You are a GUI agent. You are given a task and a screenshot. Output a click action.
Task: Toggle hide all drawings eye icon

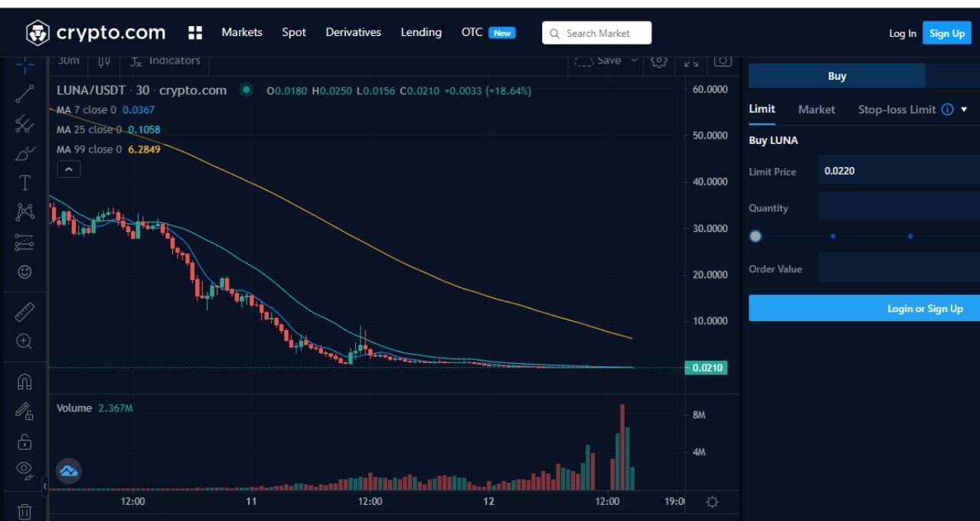point(24,470)
